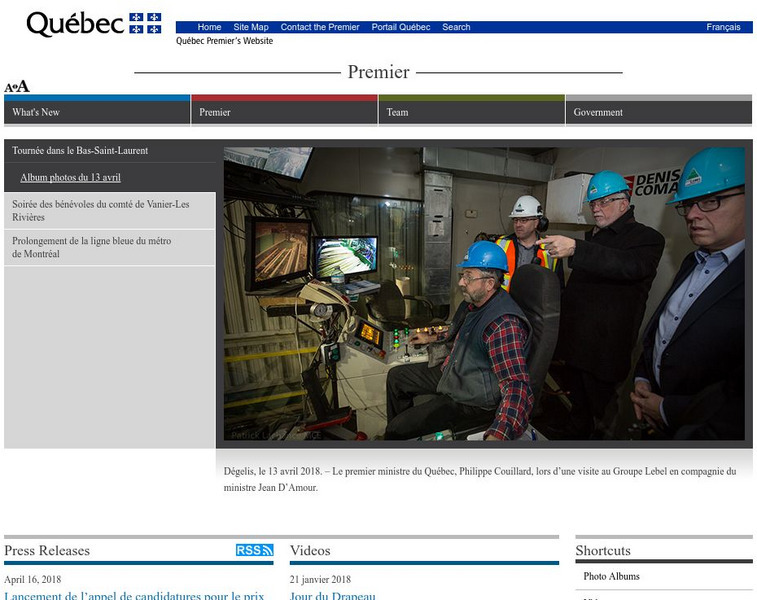Open the Search page link
The height and width of the screenshot is (600, 757).
[x=456, y=27]
